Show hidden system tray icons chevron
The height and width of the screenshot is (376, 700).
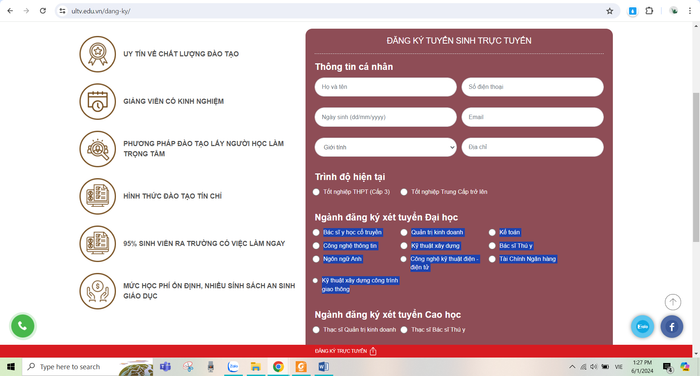(x=572, y=367)
